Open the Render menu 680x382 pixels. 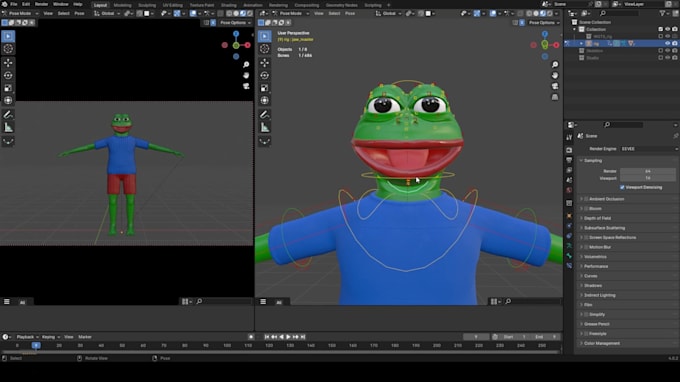point(42,4)
